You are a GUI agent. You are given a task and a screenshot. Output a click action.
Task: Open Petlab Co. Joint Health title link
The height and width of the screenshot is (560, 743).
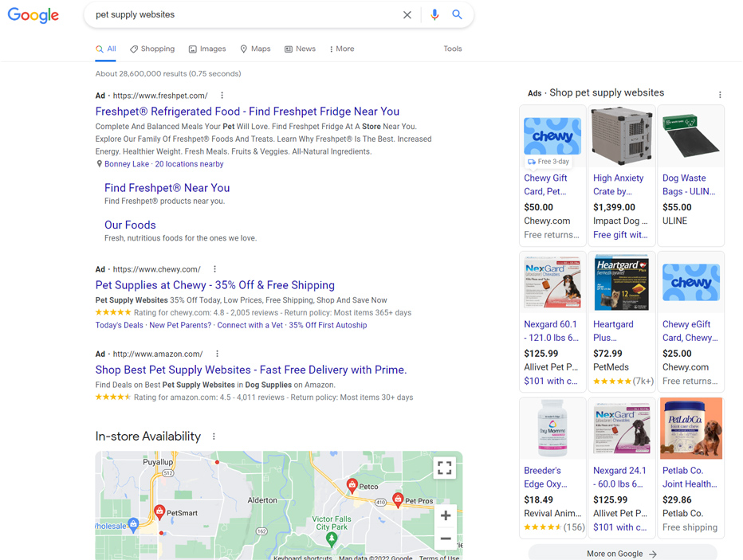coord(690,477)
